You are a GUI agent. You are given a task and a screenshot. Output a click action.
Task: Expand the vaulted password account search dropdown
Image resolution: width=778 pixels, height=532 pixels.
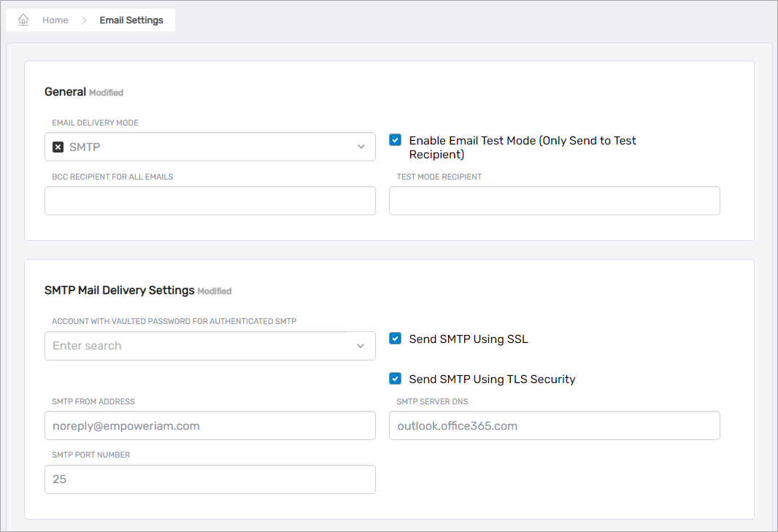pos(361,345)
